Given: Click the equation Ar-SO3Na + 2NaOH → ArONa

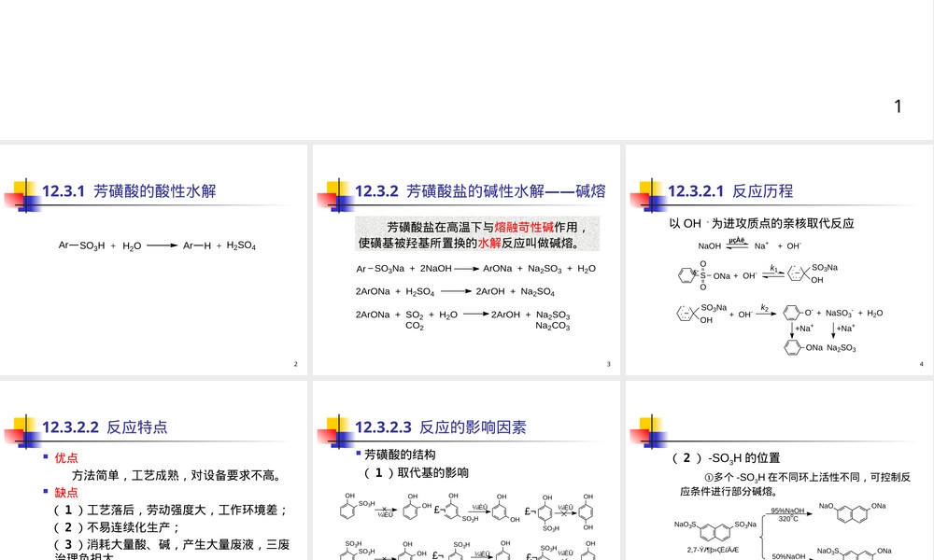Looking at the screenshot, I should click(x=476, y=269).
